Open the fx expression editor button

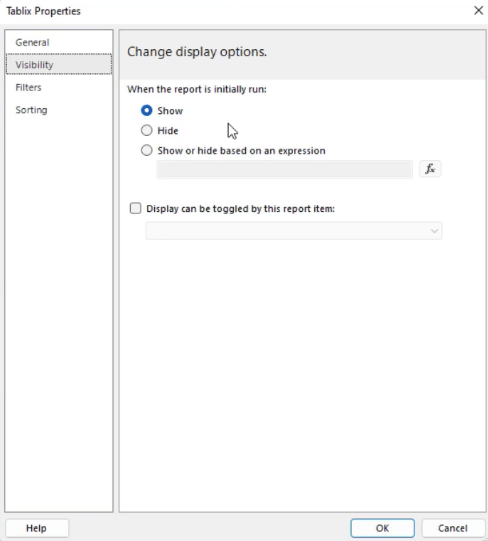[430, 169]
